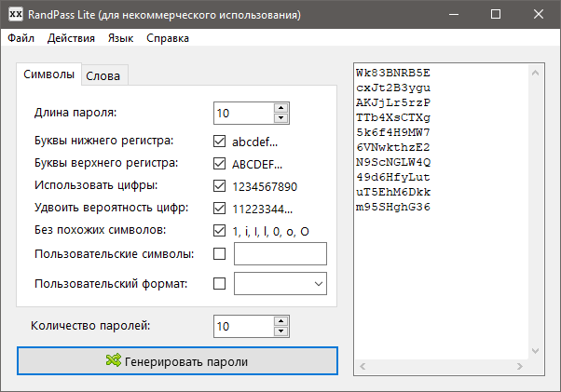Click the green shuffle icon on generate button
561x392 pixels.
[x=114, y=360]
